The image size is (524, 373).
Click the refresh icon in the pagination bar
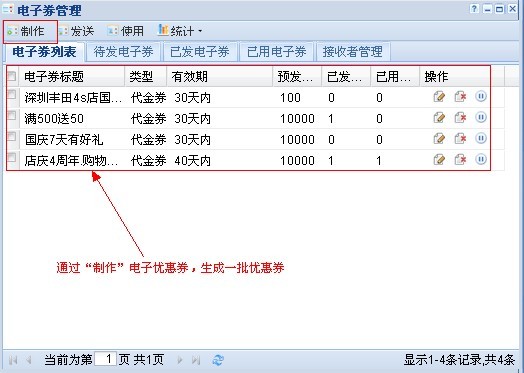pyautogui.click(x=218, y=360)
